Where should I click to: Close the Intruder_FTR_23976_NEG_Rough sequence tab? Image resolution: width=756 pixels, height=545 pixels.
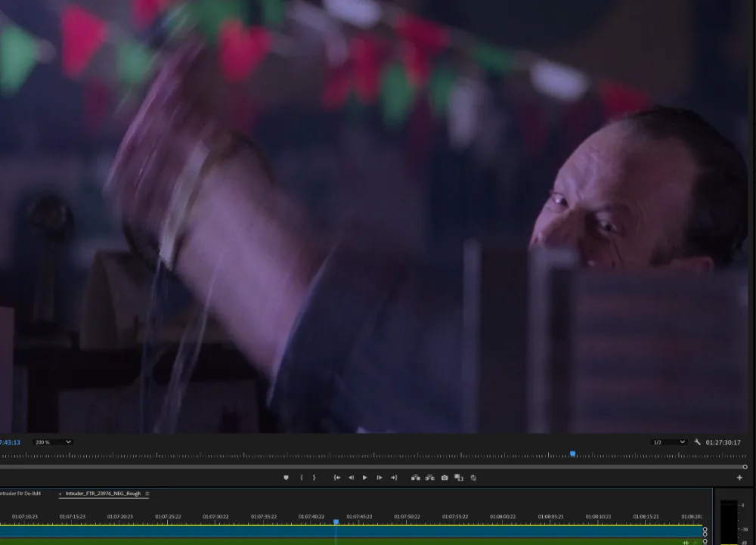pyautogui.click(x=60, y=494)
